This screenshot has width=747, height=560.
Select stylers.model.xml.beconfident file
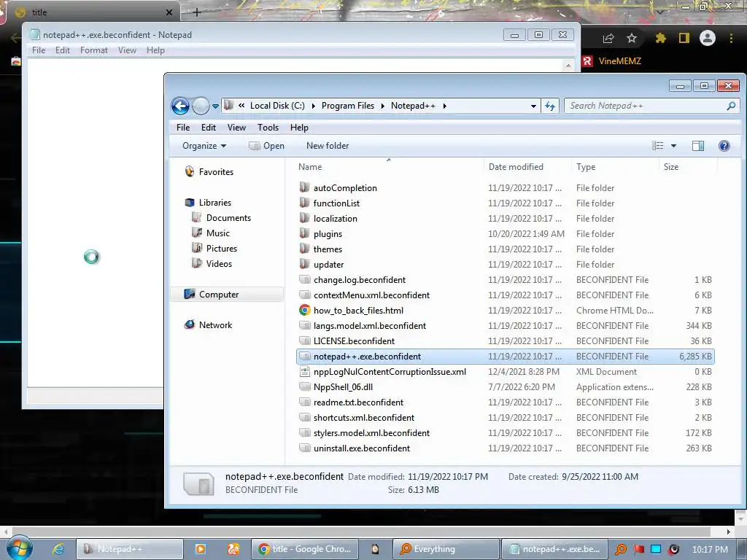(371, 433)
